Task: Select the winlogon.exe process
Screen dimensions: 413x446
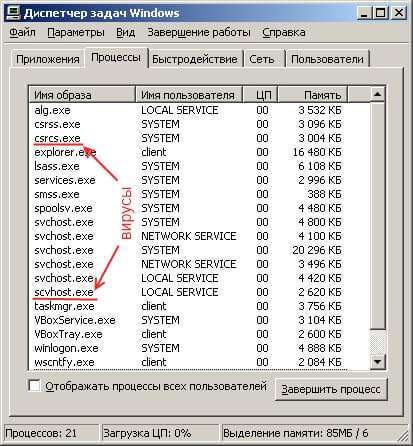Action: [x=188, y=348]
